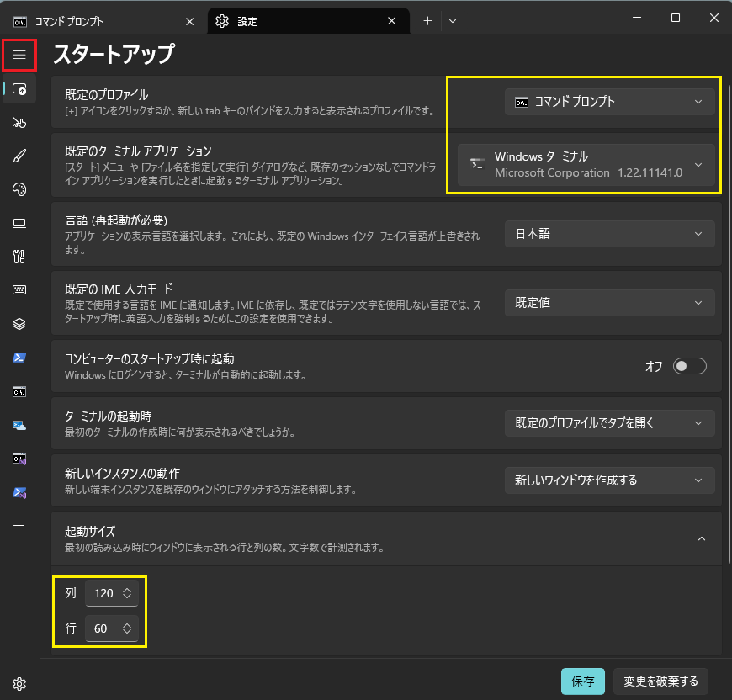Open the 新しいインスタンスの動作 dropdown
The width and height of the screenshot is (732, 700).
610,480
